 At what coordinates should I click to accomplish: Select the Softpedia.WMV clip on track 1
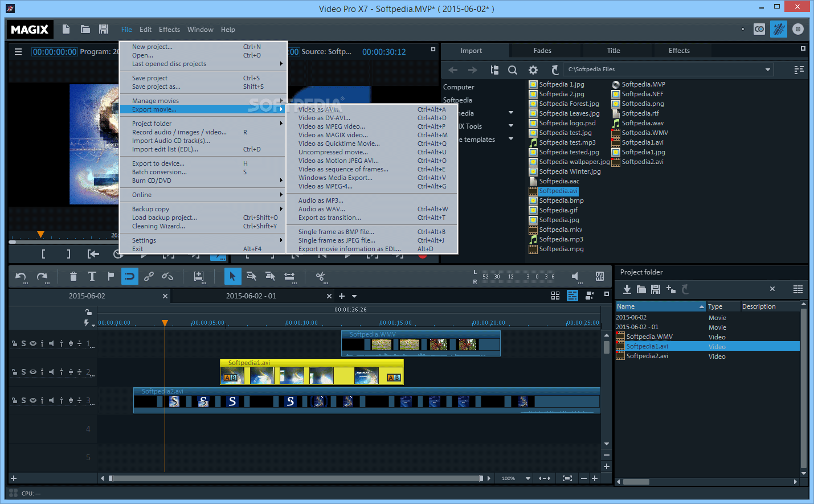click(421, 343)
